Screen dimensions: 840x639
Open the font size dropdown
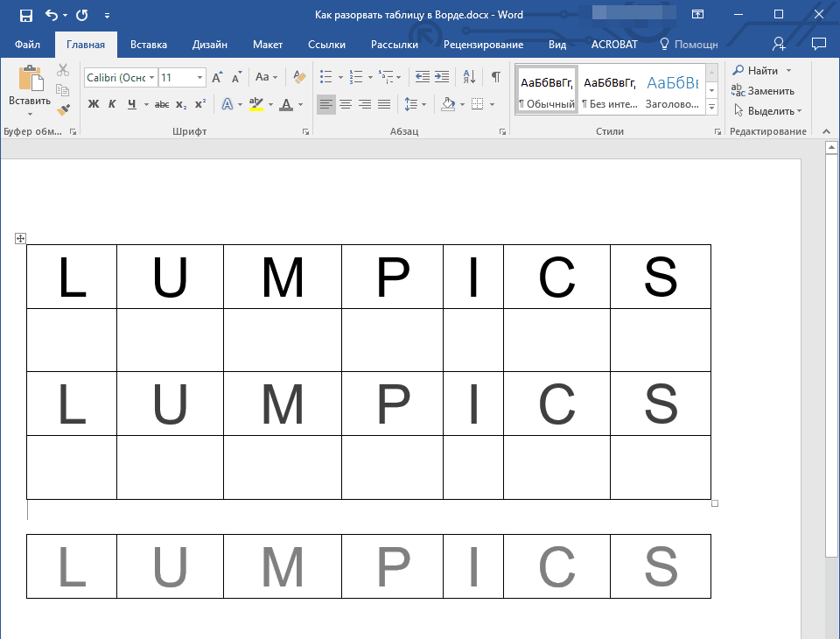[x=200, y=78]
